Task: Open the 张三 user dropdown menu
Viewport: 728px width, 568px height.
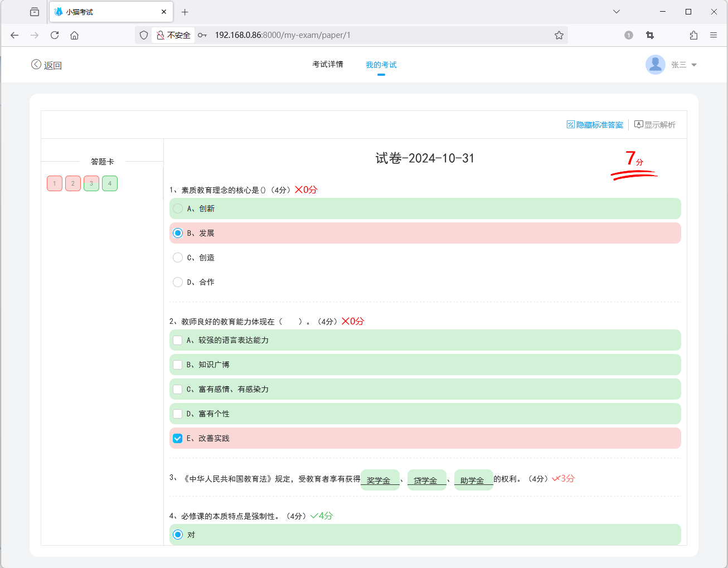Action: (x=682, y=64)
